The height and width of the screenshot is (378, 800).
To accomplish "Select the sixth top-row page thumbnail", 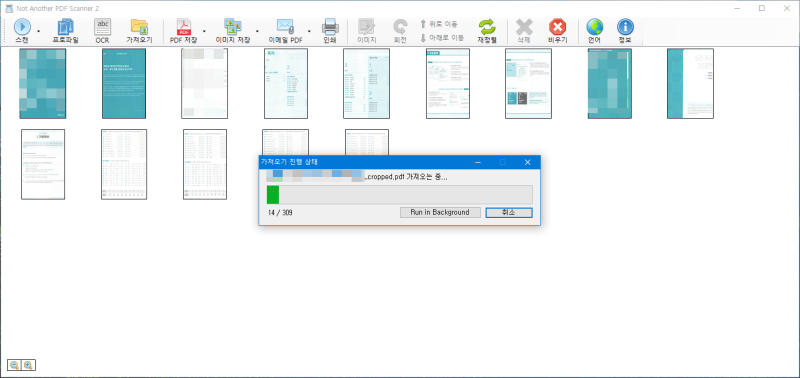I will (x=447, y=84).
